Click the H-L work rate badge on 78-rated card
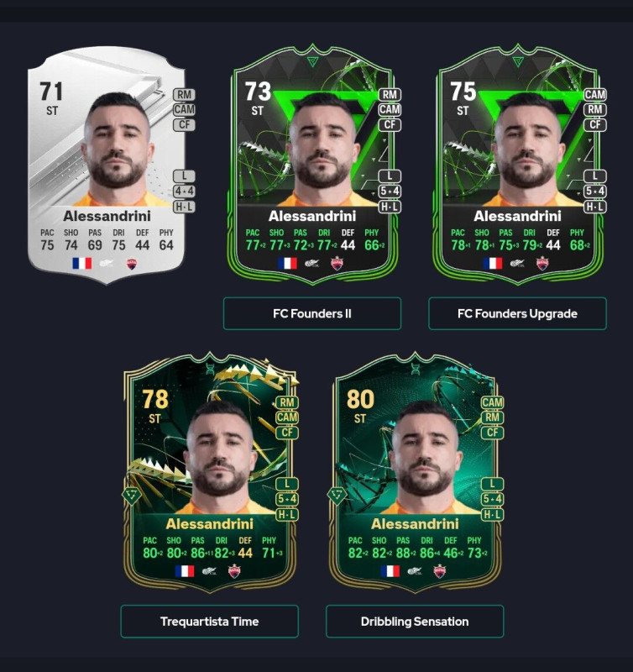Image resolution: width=633 pixels, height=672 pixels. pyautogui.click(x=287, y=515)
